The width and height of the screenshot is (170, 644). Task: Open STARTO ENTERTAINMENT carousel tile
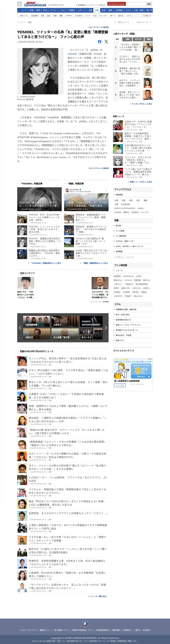point(91,322)
